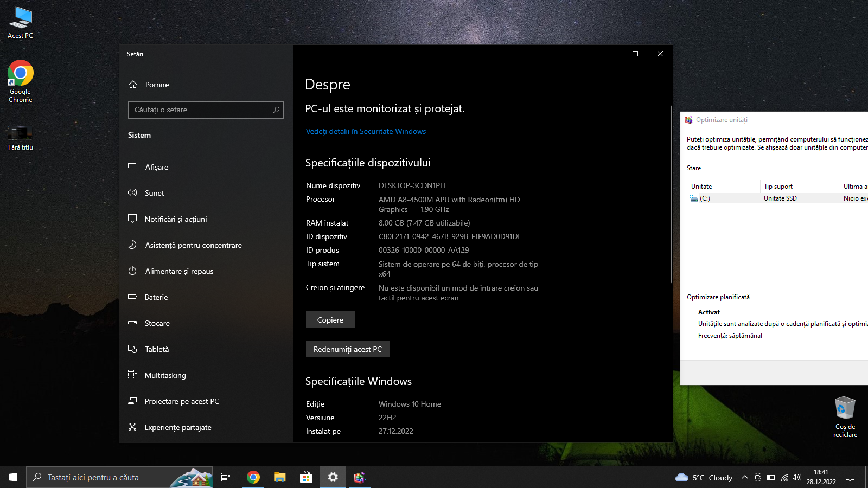Maximize the Setări window
The height and width of the screenshot is (488, 868).
coord(635,54)
